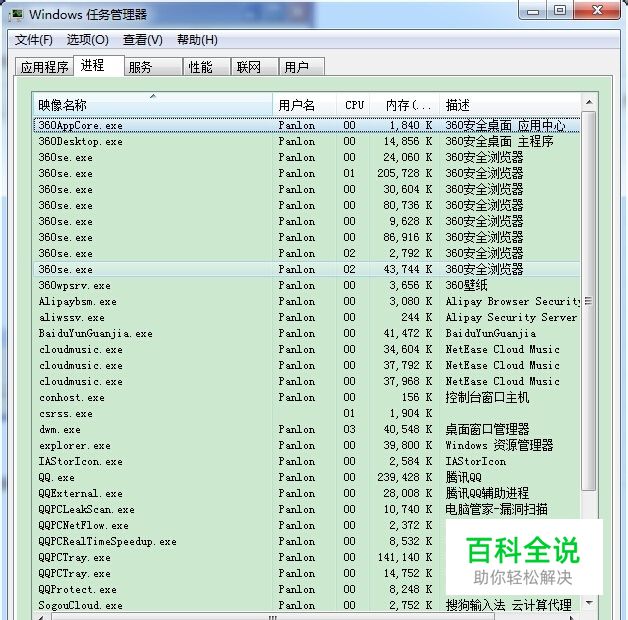This screenshot has height=620, width=628.
Task: Select the 进程 tab
Action: [x=99, y=65]
